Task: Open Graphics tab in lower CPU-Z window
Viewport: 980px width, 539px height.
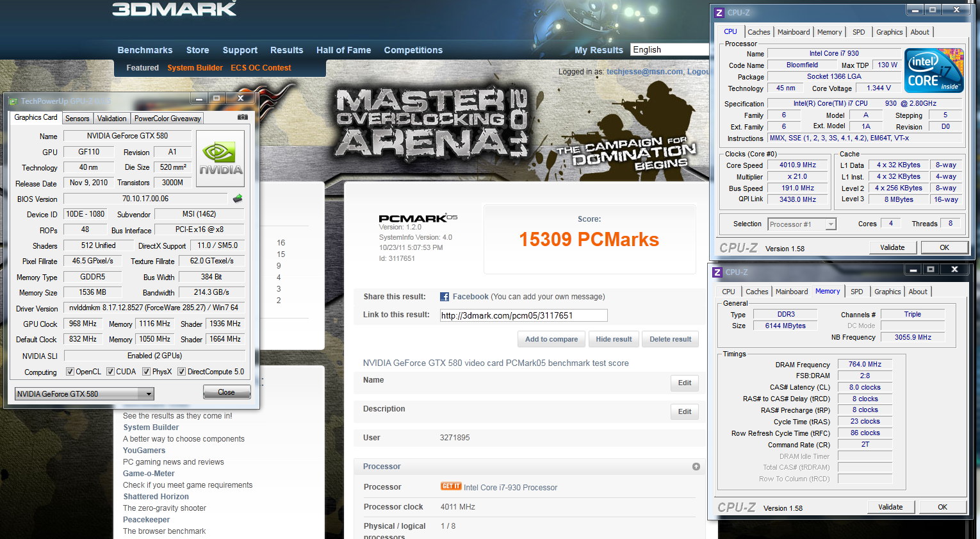Action: pyautogui.click(x=888, y=292)
